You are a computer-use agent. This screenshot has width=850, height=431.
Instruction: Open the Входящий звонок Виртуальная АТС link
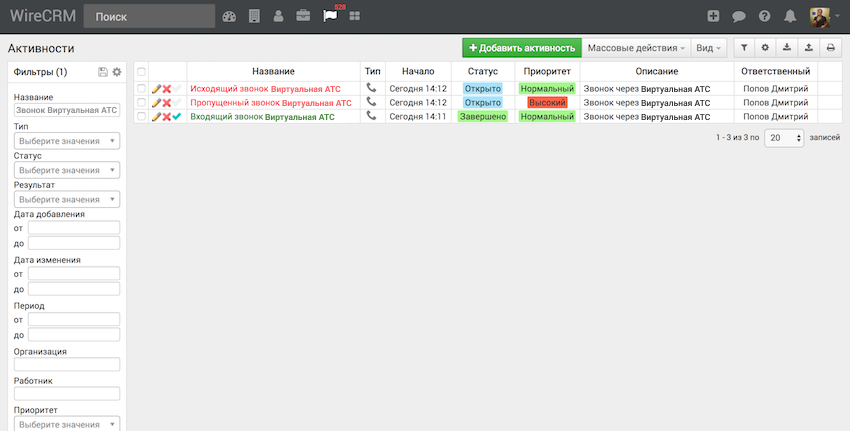262,117
